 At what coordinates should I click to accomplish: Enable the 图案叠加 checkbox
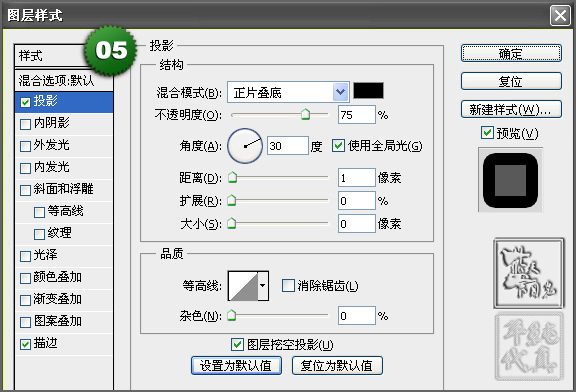pos(25,323)
